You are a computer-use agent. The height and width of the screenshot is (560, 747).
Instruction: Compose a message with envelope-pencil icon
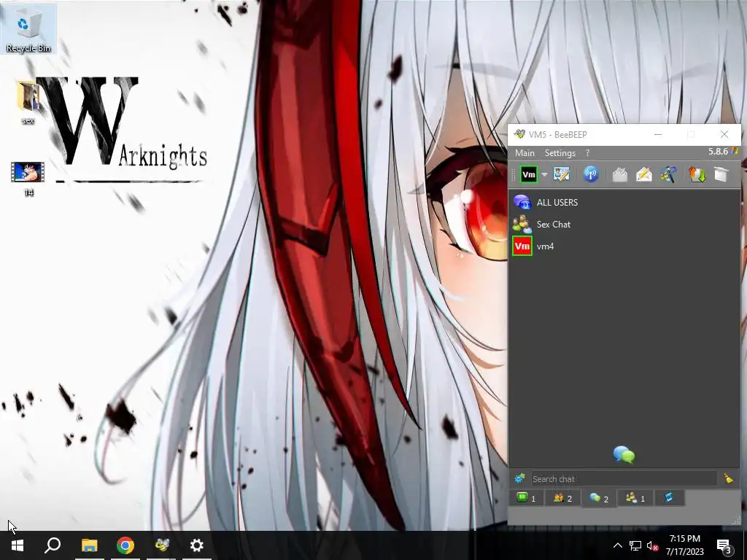644,174
